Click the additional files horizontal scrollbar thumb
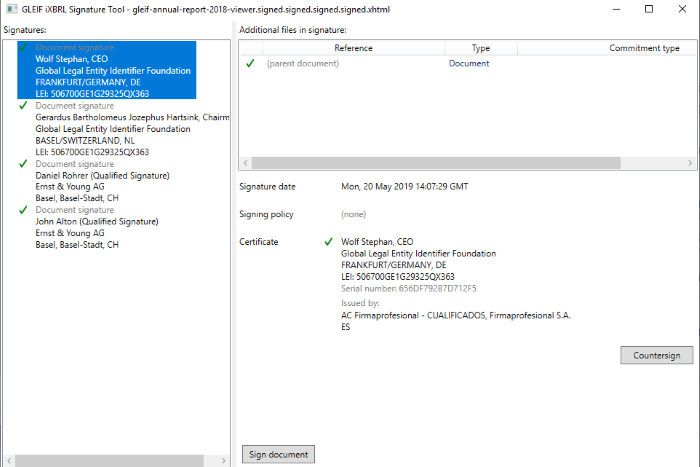Viewport: 700px width, 467px height. (436, 163)
